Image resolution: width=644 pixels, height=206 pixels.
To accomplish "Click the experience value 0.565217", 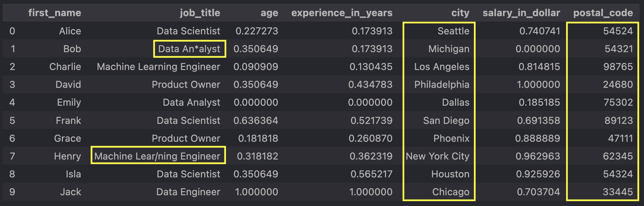I will 371,174.
